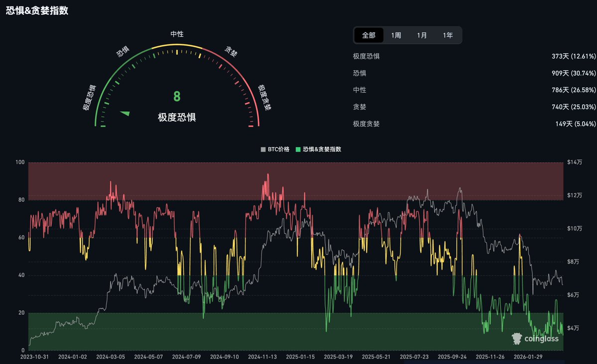Click the 极度贪婪 statistics row label
The width and height of the screenshot is (597, 364).
(x=366, y=124)
